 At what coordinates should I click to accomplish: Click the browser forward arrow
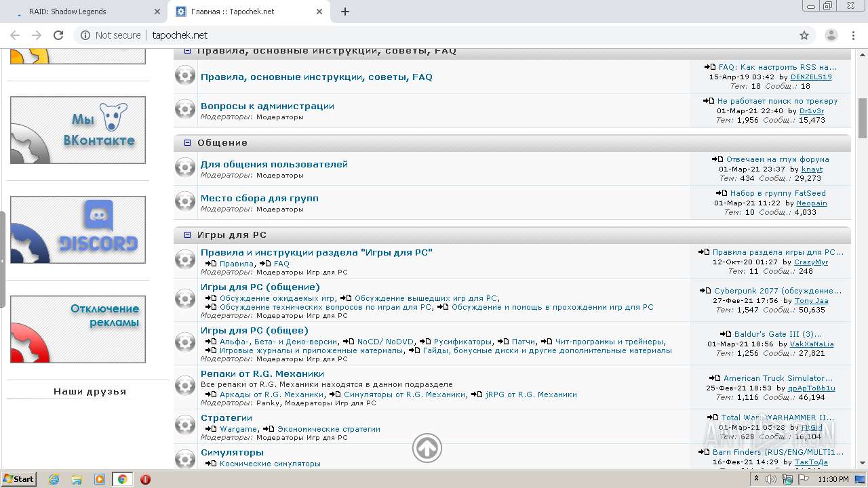[37, 35]
